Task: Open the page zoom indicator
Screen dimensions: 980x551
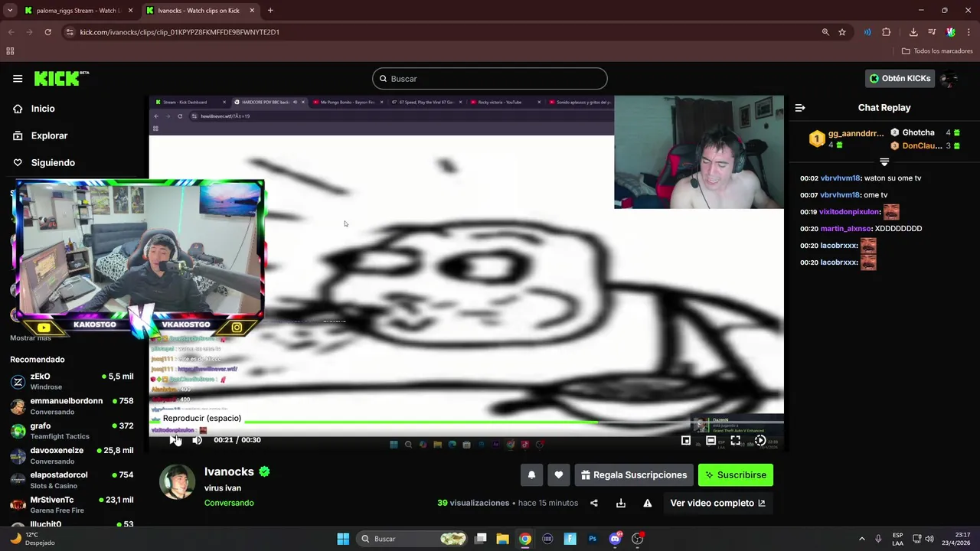Action: click(825, 32)
